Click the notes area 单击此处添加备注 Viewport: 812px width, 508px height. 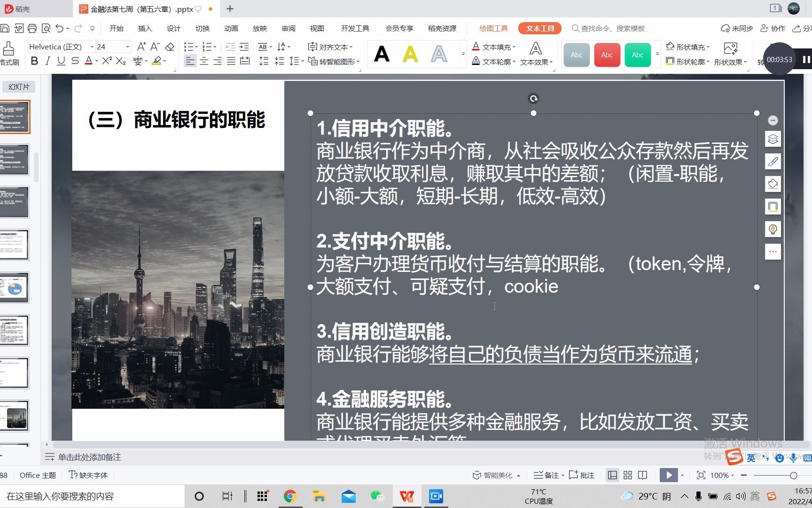(89, 457)
